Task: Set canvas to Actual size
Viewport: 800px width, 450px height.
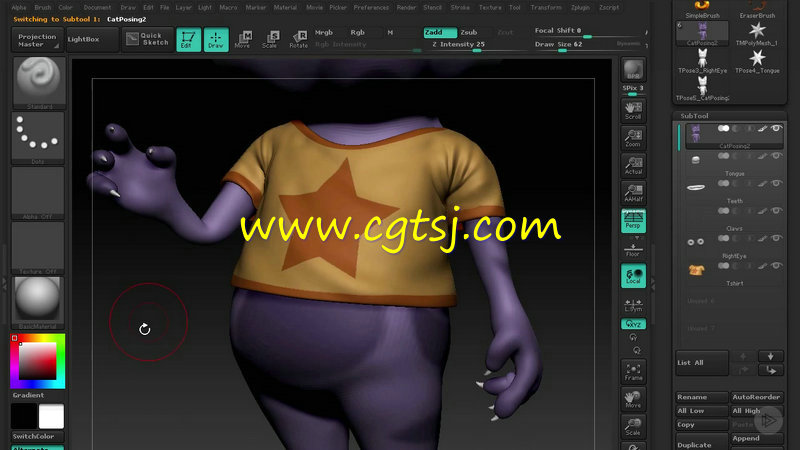Action: (633, 165)
